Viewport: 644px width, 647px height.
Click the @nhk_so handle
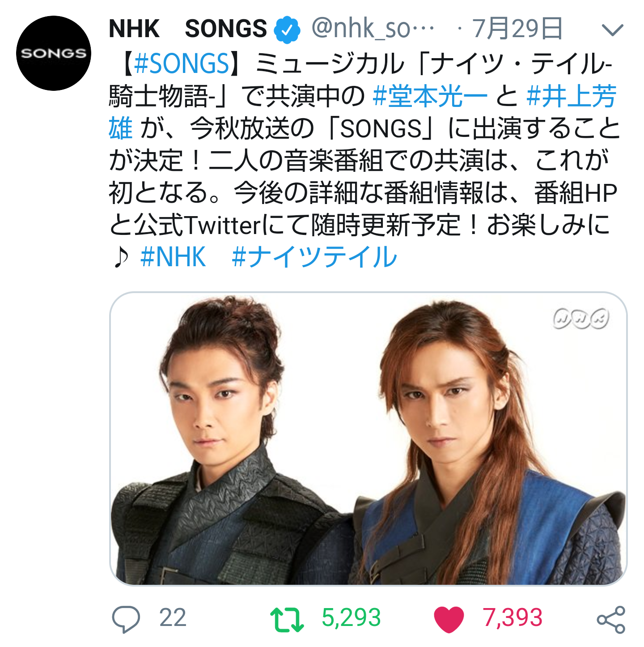(x=373, y=29)
